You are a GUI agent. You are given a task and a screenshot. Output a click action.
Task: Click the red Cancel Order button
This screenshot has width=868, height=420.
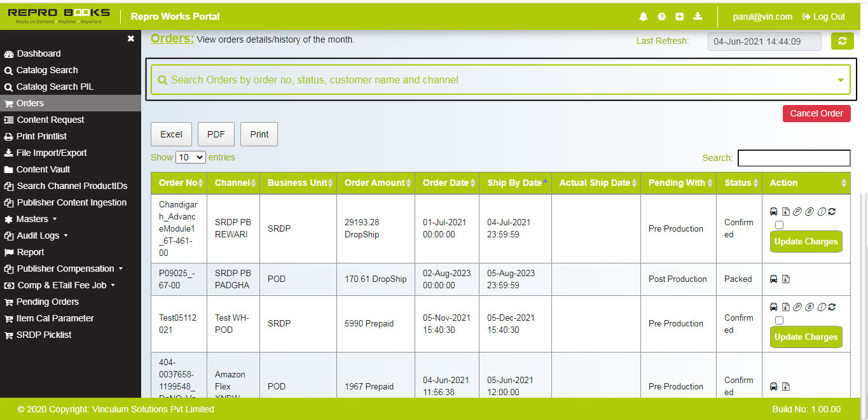pos(816,113)
